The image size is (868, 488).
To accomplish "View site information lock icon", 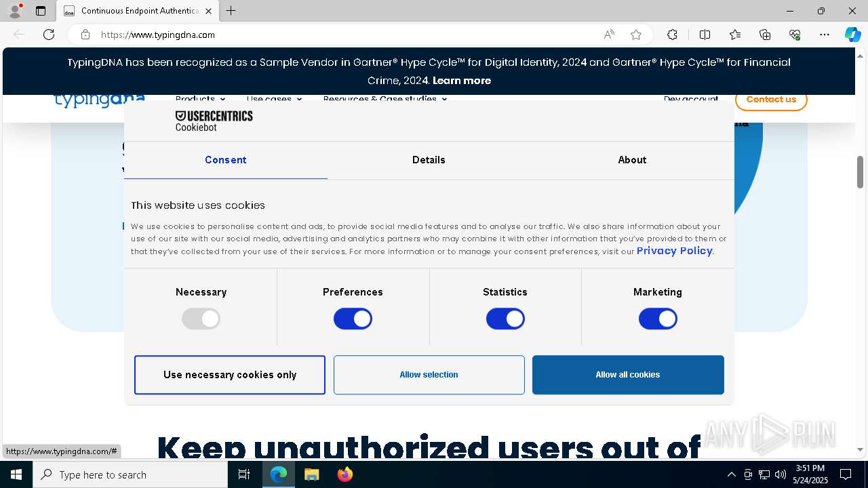I will pyautogui.click(x=85, y=35).
